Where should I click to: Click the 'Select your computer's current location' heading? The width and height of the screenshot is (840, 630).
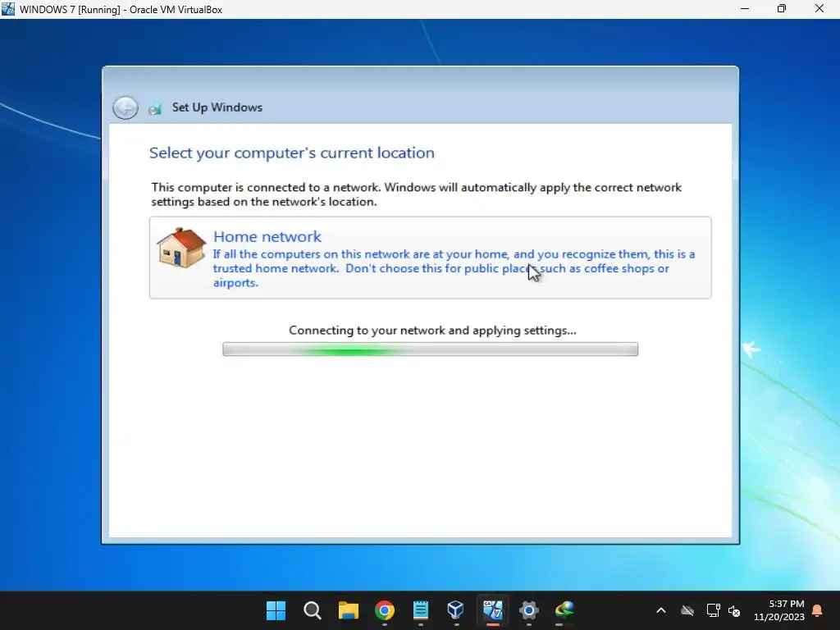coord(291,153)
